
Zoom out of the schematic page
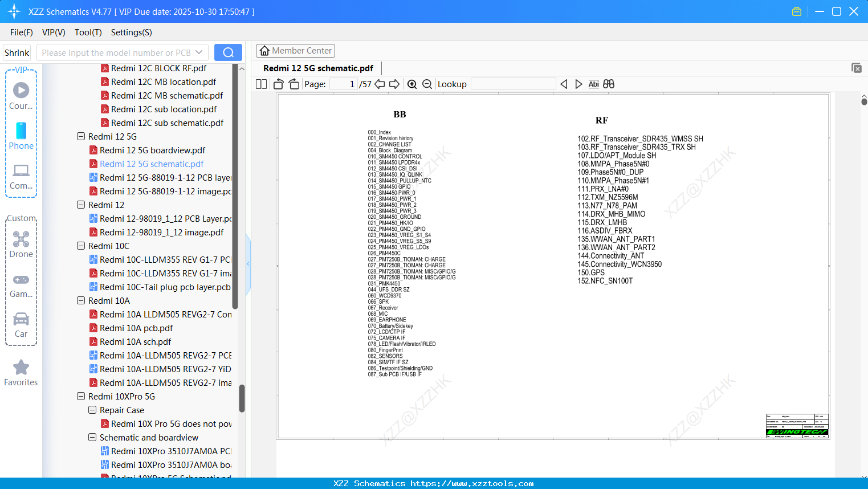coord(427,84)
